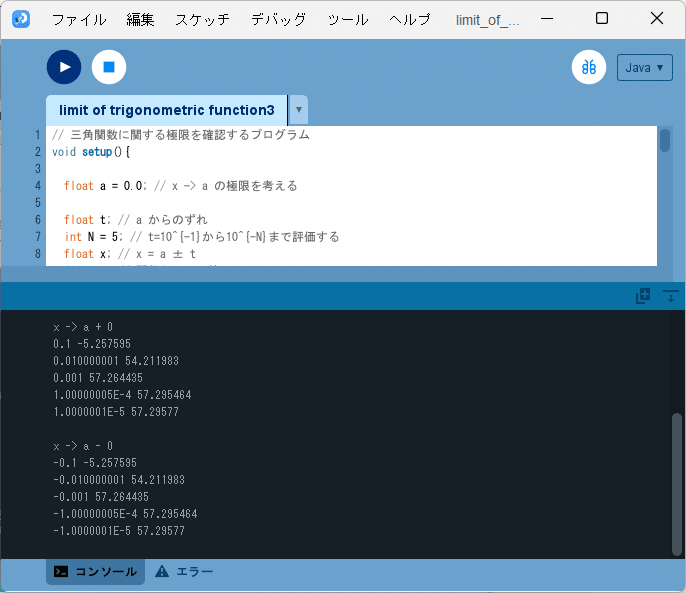Click the float x code line
Viewport: 686px width, 593px height.
[130, 254]
